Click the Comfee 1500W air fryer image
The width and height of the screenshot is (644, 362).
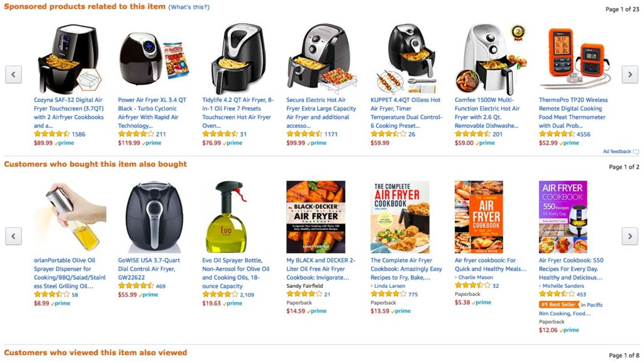click(489, 59)
